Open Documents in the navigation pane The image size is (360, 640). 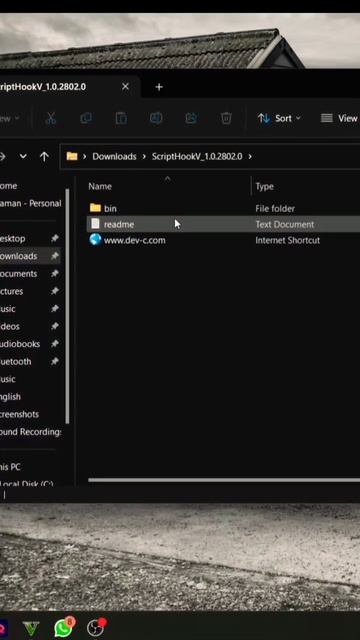(x=19, y=273)
